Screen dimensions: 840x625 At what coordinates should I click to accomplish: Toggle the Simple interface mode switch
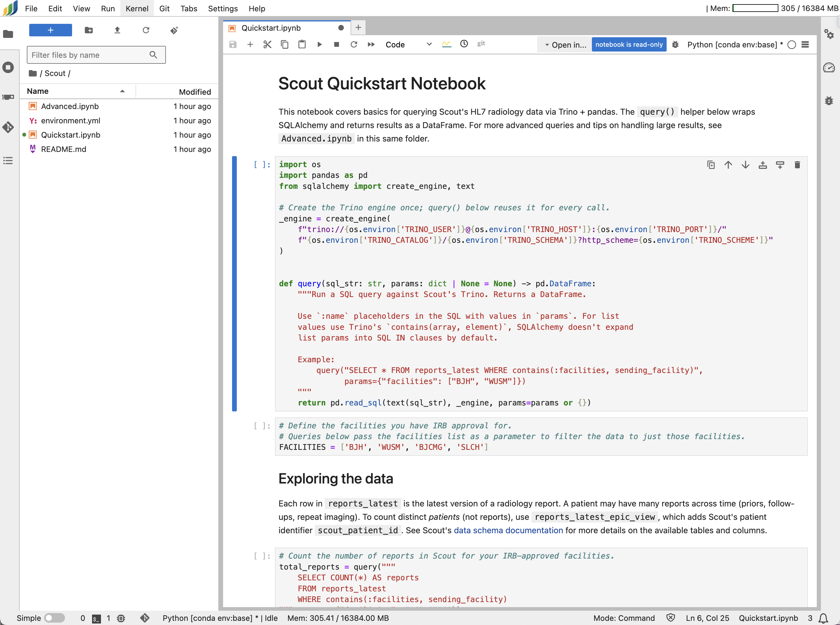[x=55, y=618]
